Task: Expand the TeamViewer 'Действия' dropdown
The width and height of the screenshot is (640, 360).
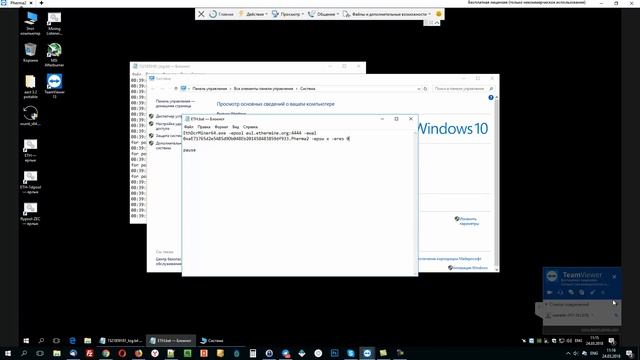Action: click(253, 14)
